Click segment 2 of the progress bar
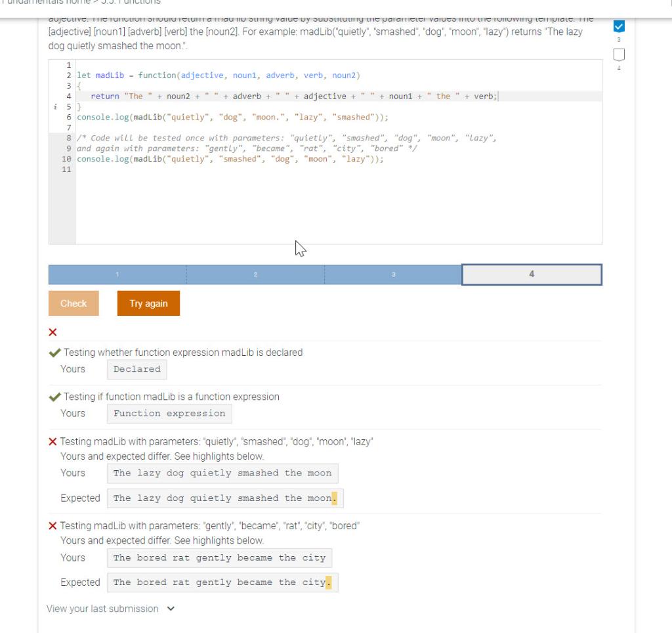This screenshot has height=633, width=672. 255,274
